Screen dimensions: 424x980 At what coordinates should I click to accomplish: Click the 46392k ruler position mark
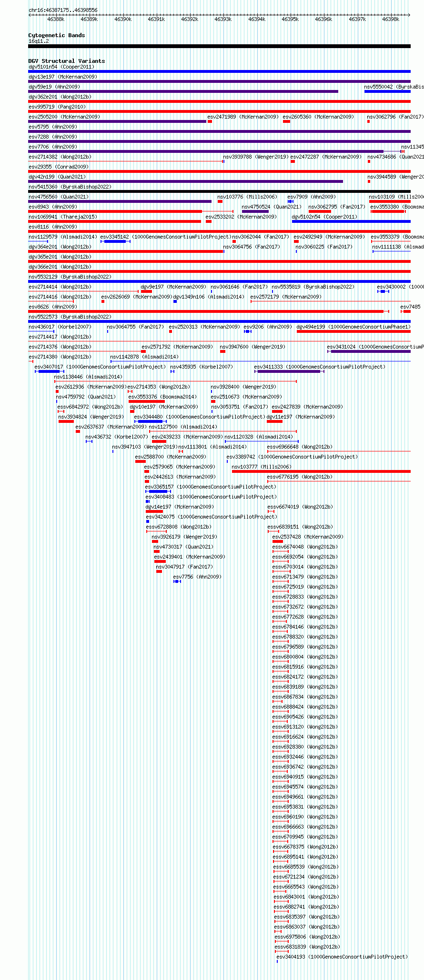click(x=190, y=19)
